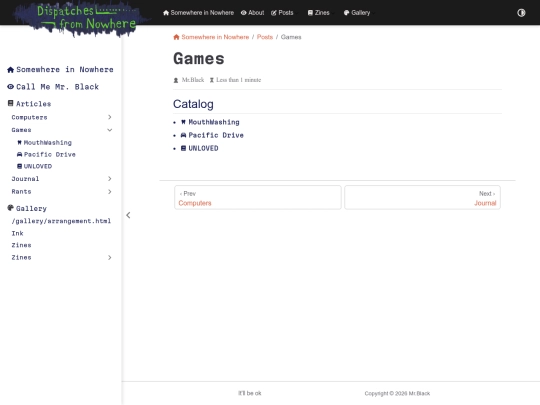Screen dimensions: 540x405
Task: Open MouthWashing in the sidebar
Action: (48, 143)
